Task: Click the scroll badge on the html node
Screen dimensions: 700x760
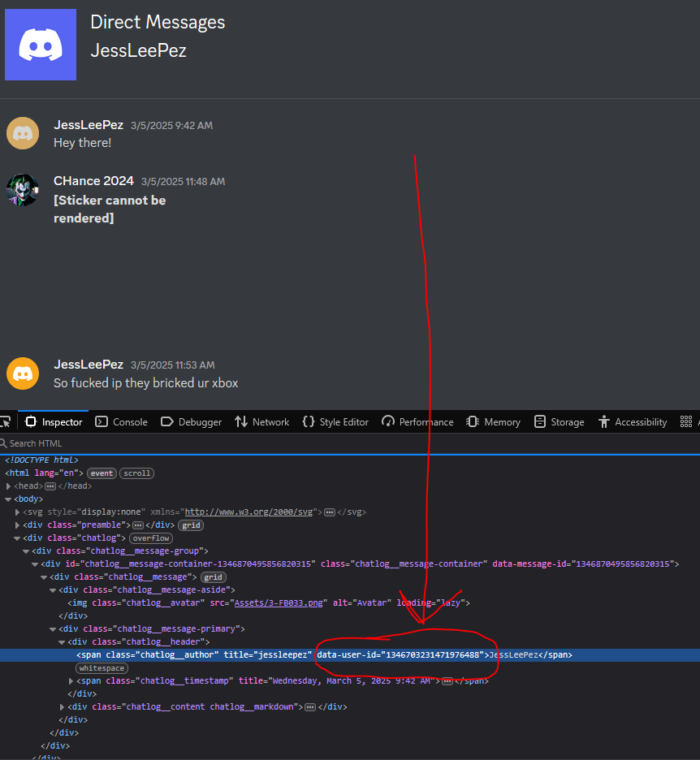Action: coord(136,473)
